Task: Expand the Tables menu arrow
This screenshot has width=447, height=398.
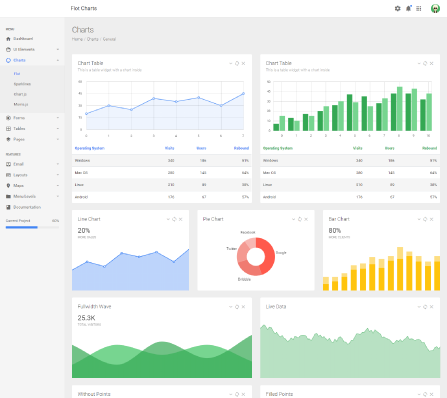Action: pos(58,129)
